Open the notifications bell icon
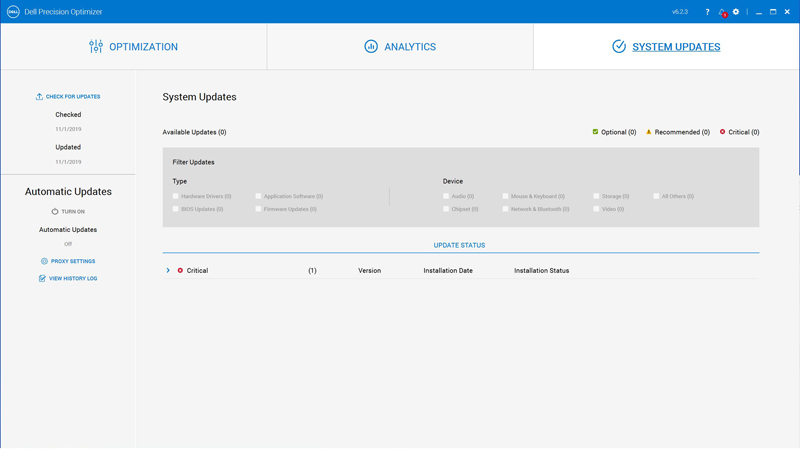The height and width of the screenshot is (450, 800). 722,12
